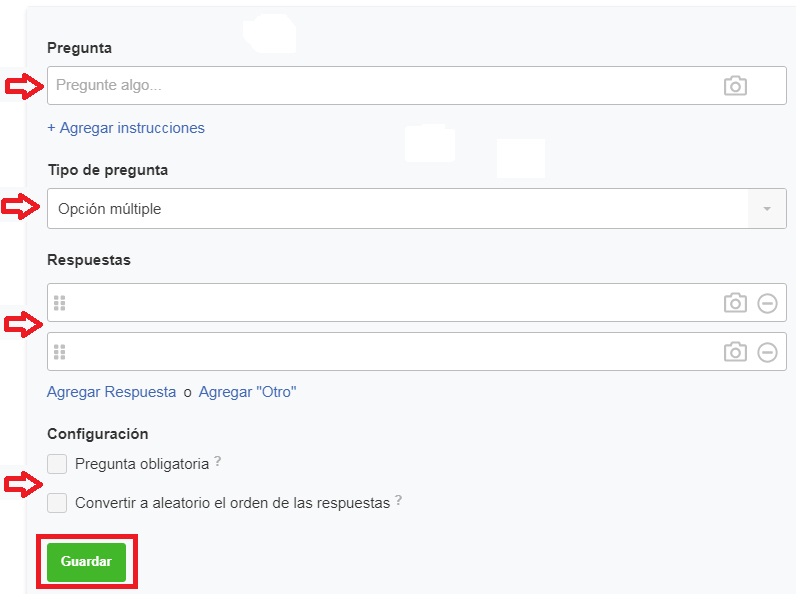The width and height of the screenshot is (808, 603).
Task: Add image to first answer via camera icon
Action: [x=735, y=303]
